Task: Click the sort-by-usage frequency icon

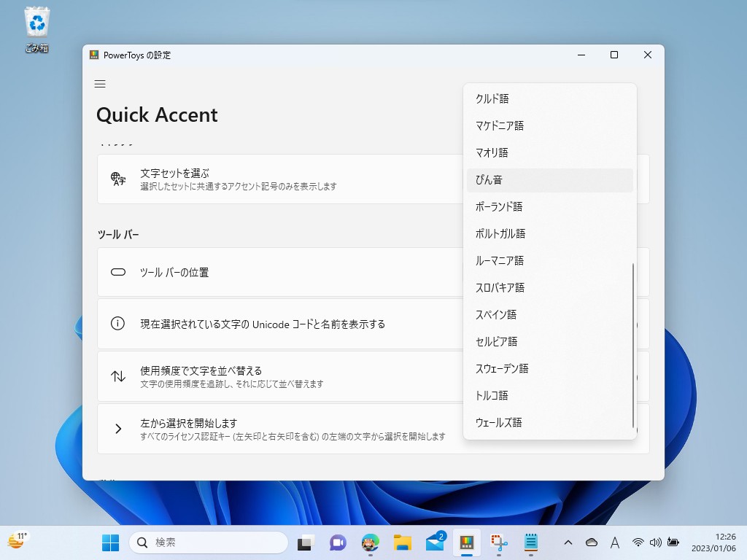Action: click(x=119, y=376)
